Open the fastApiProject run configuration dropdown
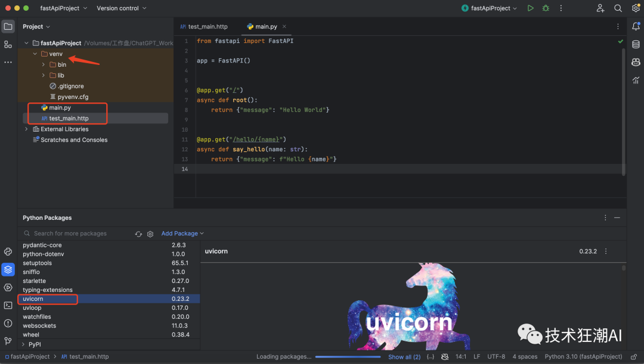The height and width of the screenshot is (364, 644). pos(490,8)
